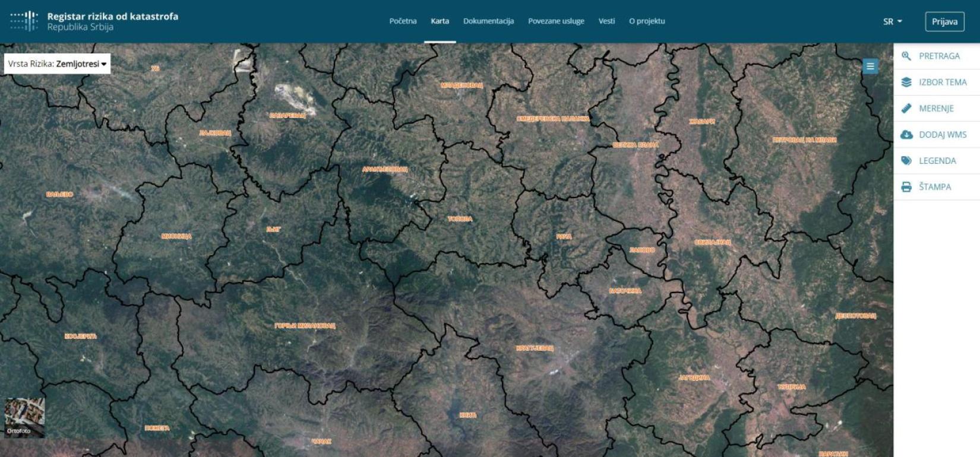
Task: Open the PRETRAGA search magnifier icon
Action: pos(906,56)
